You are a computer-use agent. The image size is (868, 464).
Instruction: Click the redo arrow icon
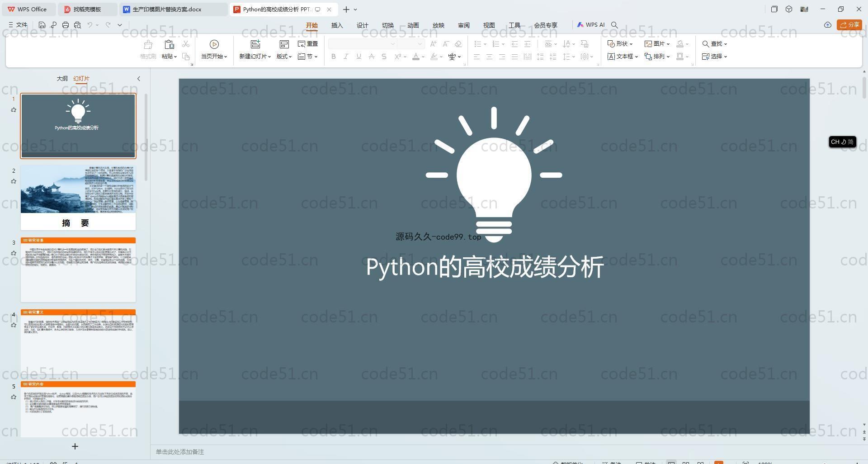pos(108,25)
